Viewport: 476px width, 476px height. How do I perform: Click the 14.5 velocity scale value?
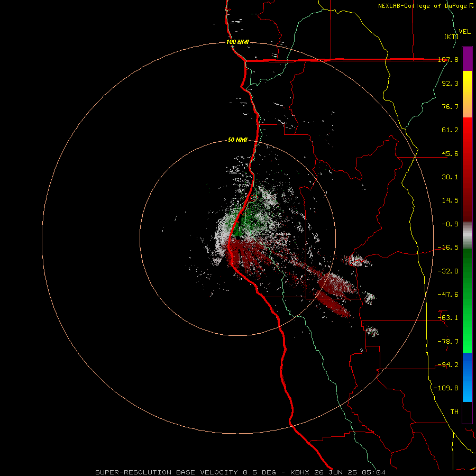point(450,200)
